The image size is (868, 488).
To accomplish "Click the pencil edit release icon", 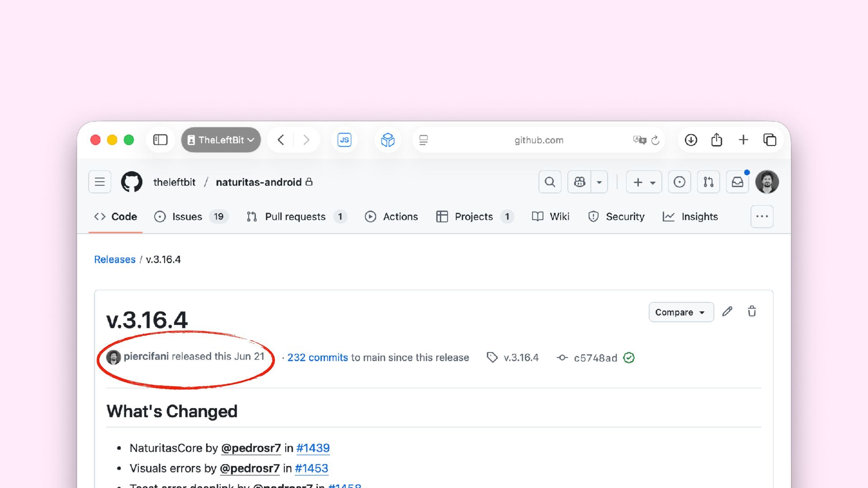I will click(727, 312).
